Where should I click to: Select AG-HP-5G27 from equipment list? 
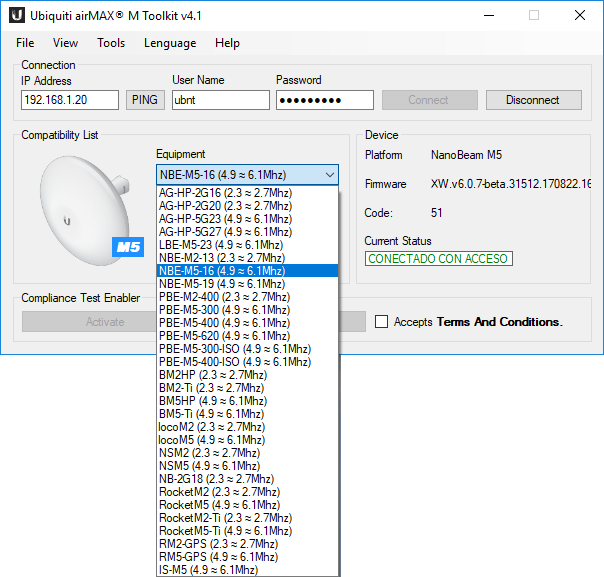(x=248, y=232)
